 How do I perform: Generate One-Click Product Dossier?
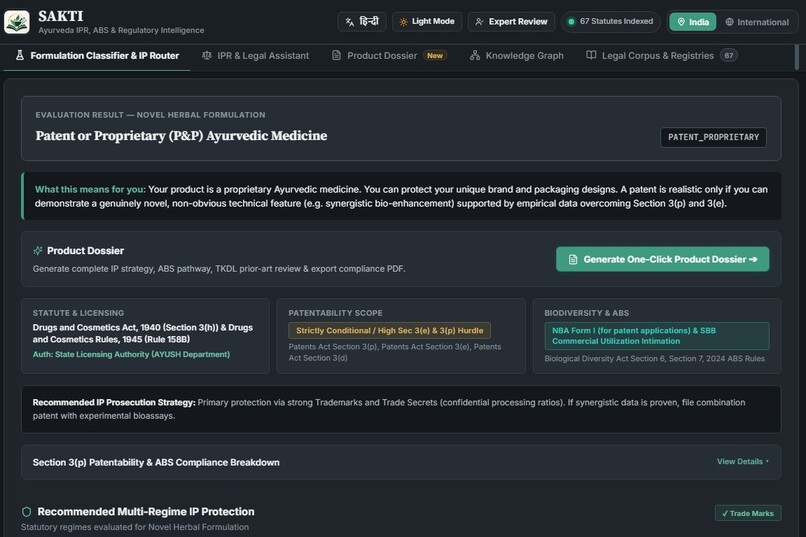663,260
